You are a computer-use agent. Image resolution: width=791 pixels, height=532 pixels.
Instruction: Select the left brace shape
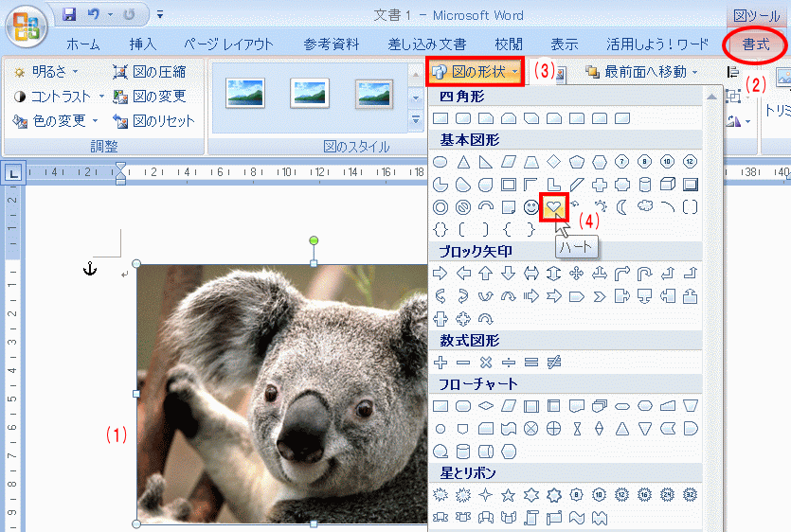508,229
